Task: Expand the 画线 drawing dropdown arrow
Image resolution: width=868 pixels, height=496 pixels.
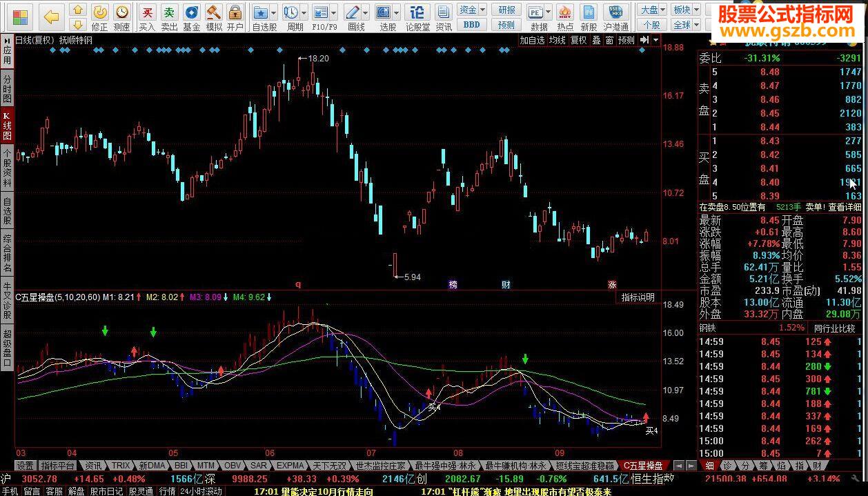Action: 365,12
